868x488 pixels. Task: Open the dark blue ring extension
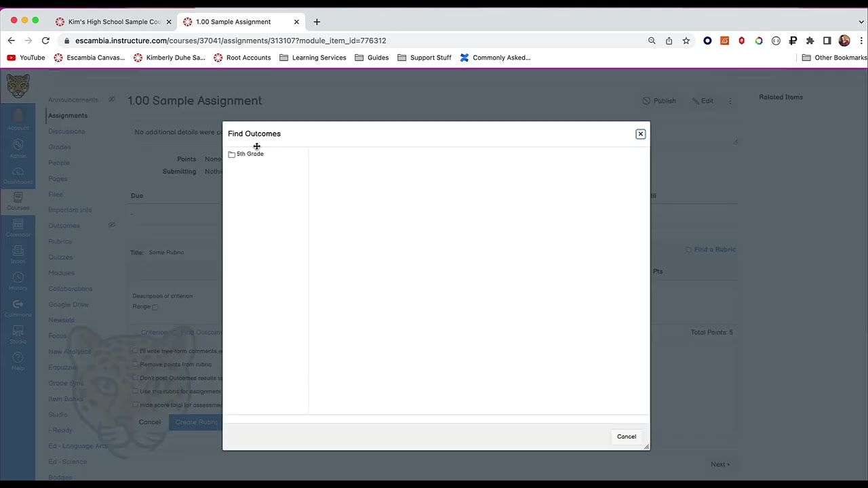click(x=707, y=41)
